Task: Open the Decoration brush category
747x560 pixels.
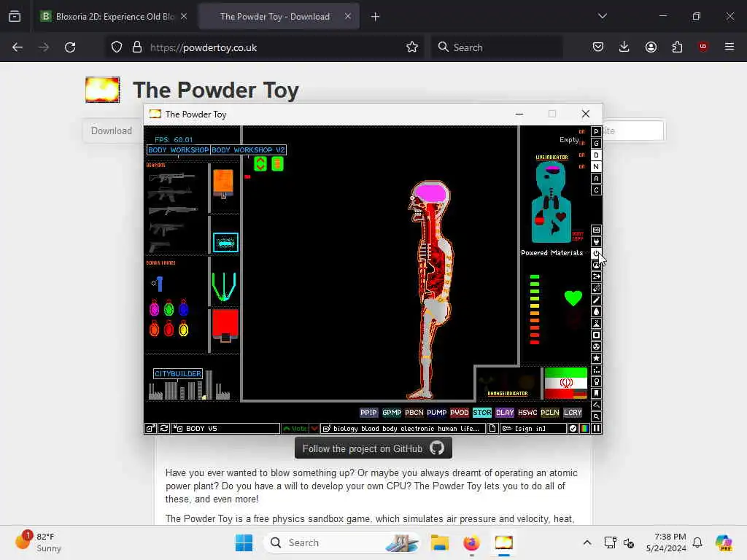Action: pyautogui.click(x=596, y=405)
